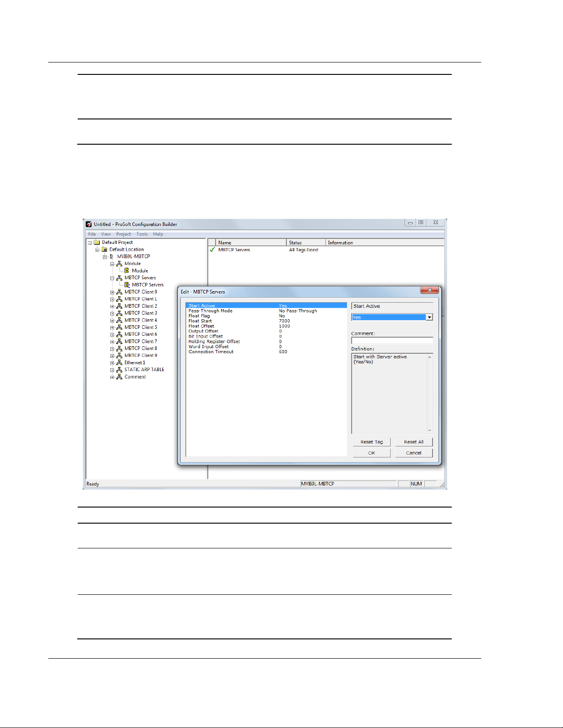
Task: Click the MVI69L-MBTCP module device icon
Action: click(x=112, y=256)
